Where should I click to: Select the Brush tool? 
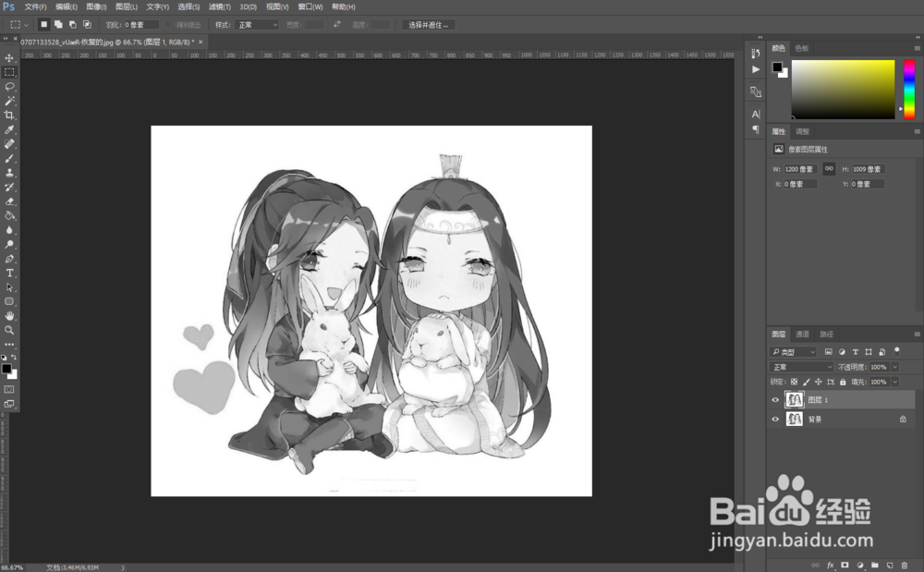(x=9, y=158)
